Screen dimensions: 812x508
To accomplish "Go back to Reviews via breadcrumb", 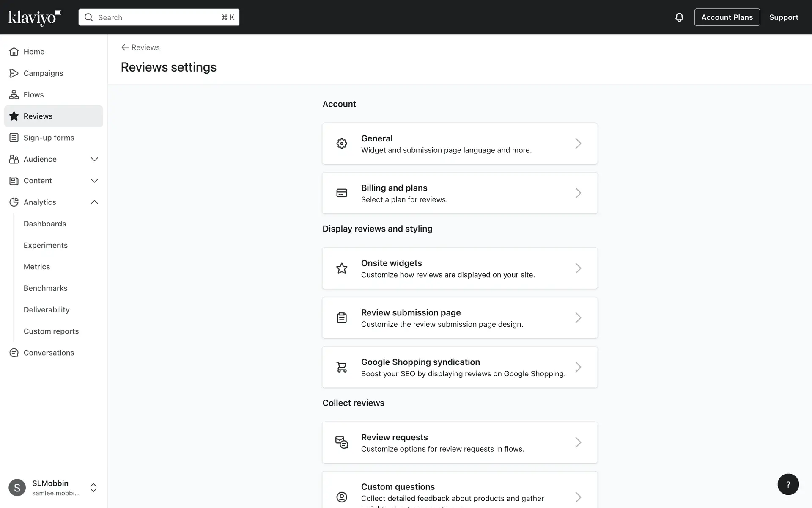I will click(140, 47).
